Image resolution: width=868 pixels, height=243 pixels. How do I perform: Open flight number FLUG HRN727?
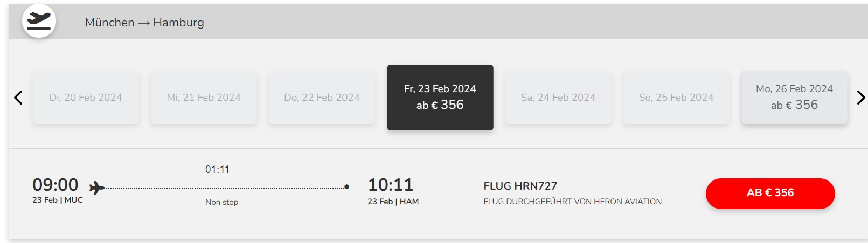pyautogui.click(x=520, y=186)
